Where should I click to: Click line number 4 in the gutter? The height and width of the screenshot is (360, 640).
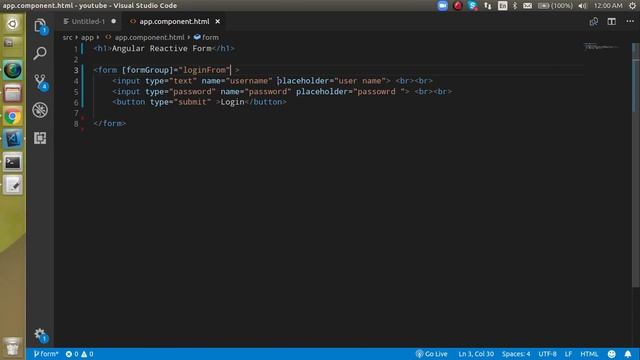pyautogui.click(x=76, y=81)
